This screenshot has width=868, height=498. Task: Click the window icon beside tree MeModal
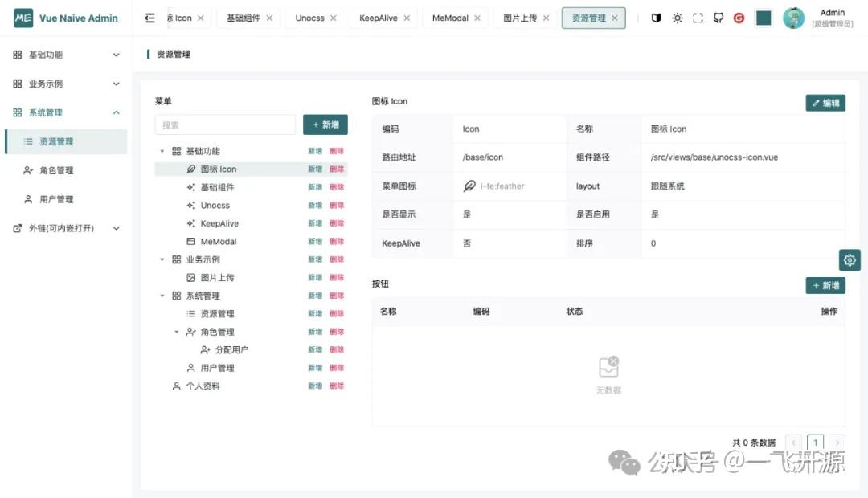pyautogui.click(x=191, y=242)
